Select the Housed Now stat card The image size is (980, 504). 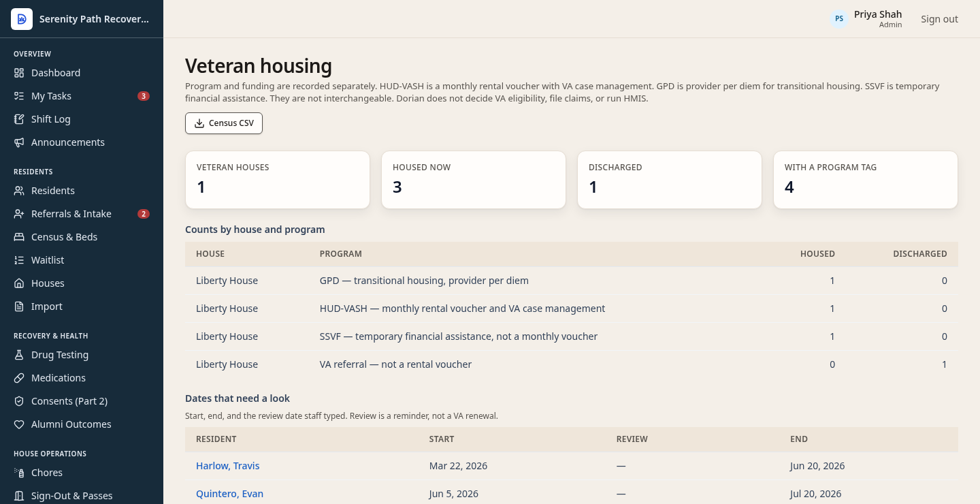pyautogui.click(x=474, y=180)
